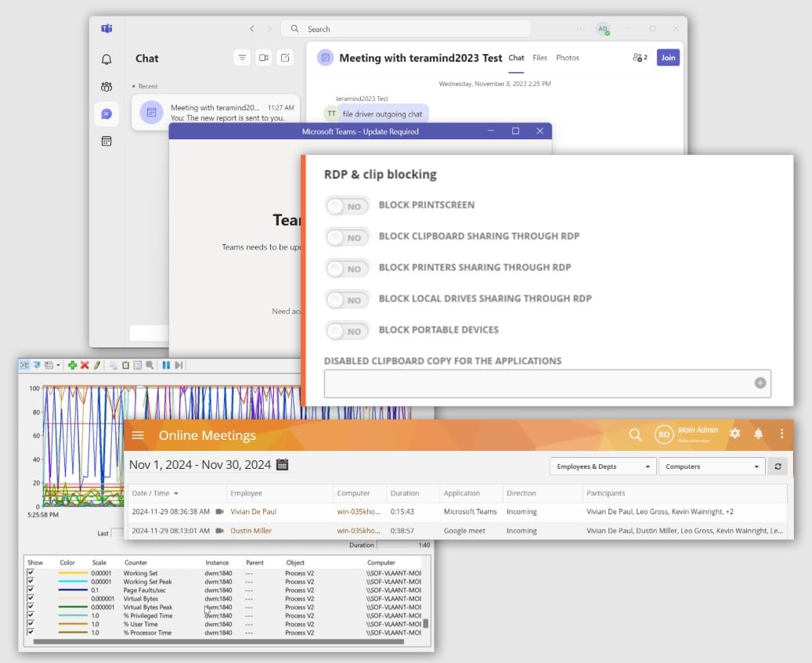Open settings gear in Online Meetings header

(734, 433)
